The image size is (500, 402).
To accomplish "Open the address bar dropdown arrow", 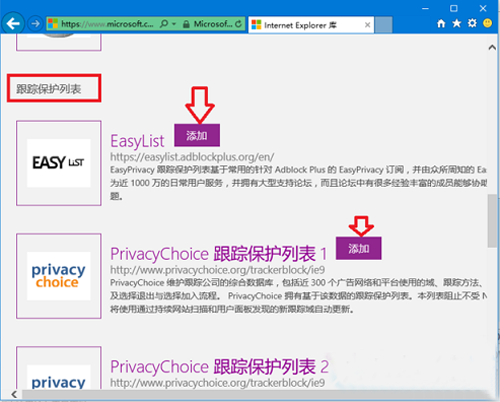I will 174,24.
